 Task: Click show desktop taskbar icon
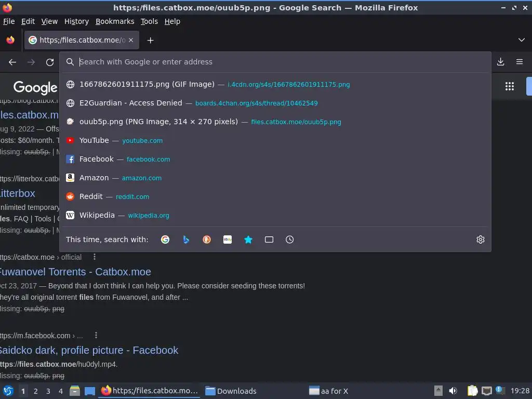(x=89, y=391)
